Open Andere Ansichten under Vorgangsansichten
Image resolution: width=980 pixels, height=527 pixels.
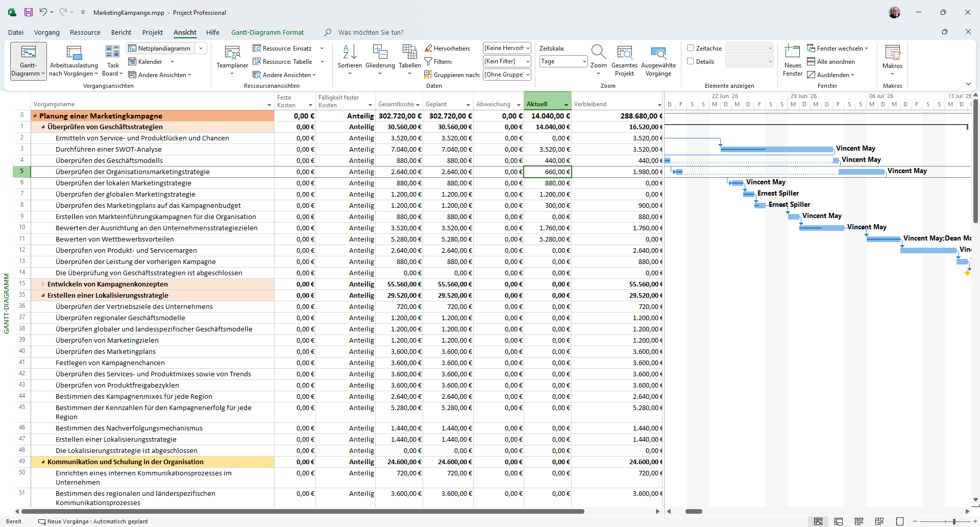[x=160, y=75]
